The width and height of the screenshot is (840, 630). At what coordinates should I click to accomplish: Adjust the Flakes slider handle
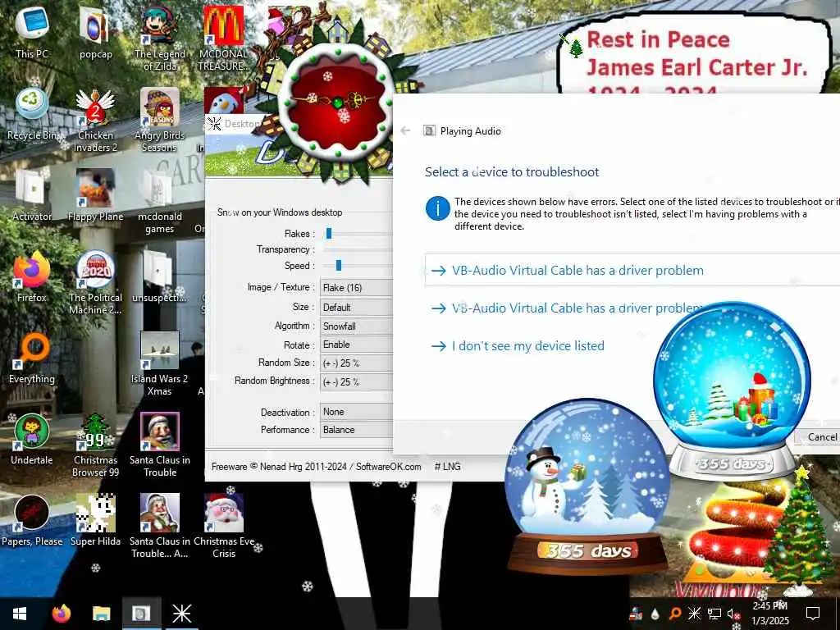(329, 234)
